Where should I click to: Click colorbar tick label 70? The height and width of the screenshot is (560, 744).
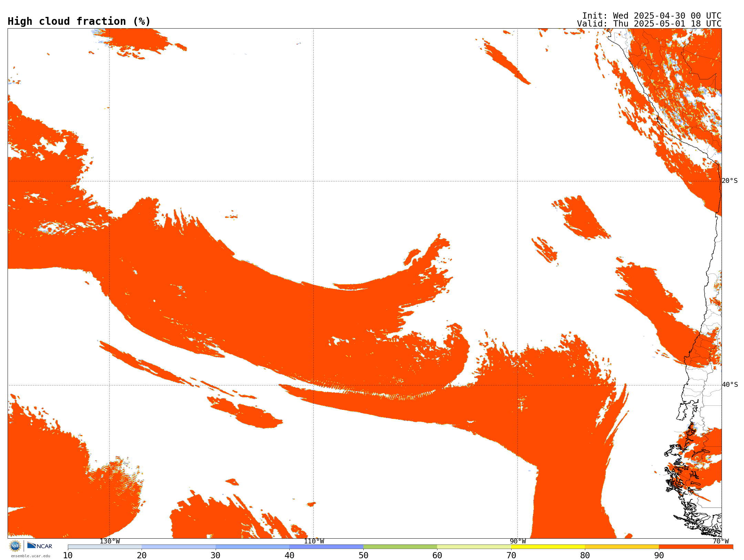point(511,556)
